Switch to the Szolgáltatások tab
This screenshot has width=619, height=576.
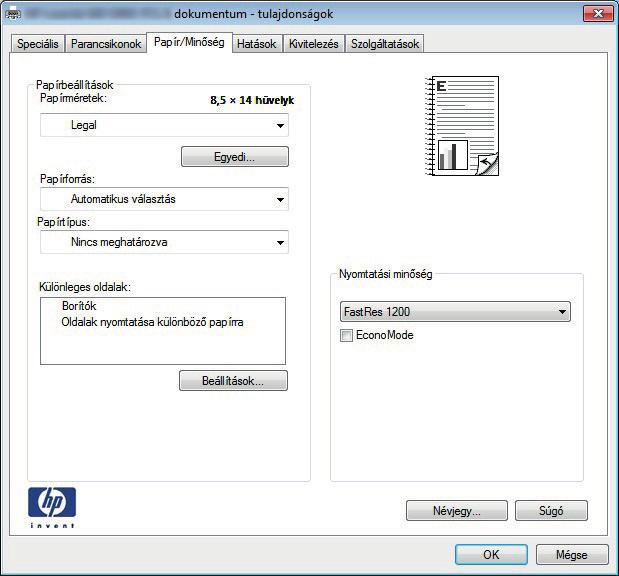[385, 43]
